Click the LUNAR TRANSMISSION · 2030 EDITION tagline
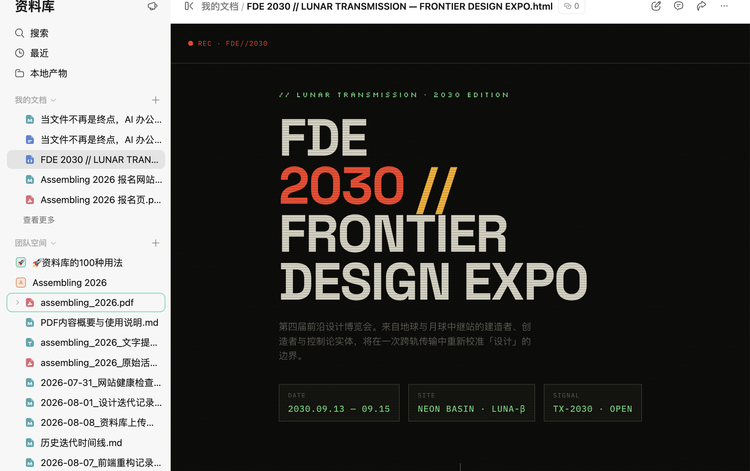Screen dimensions: 750x471 (394, 95)
